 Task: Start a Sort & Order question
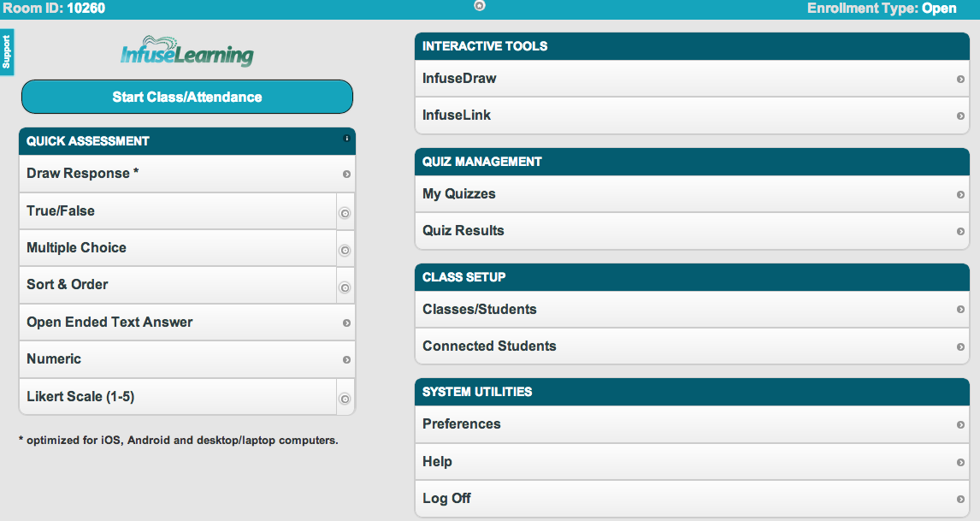[x=178, y=285]
